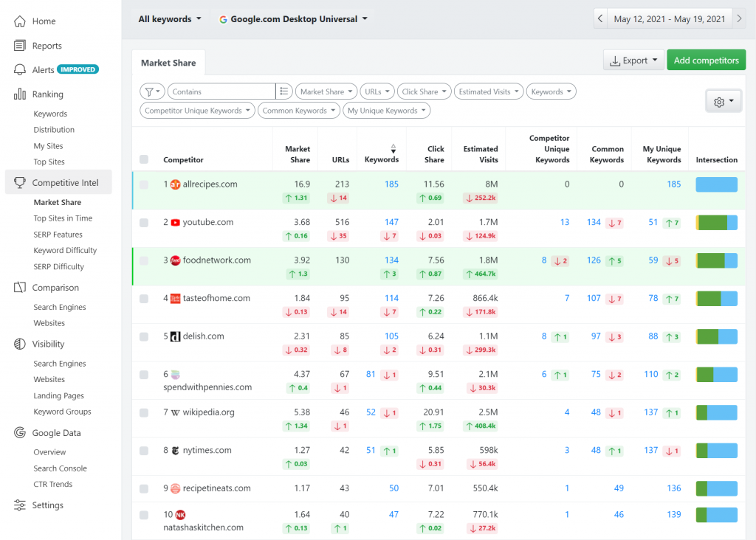The image size is (756, 540).
Task: Go to next date range arrow
Action: 739,18
